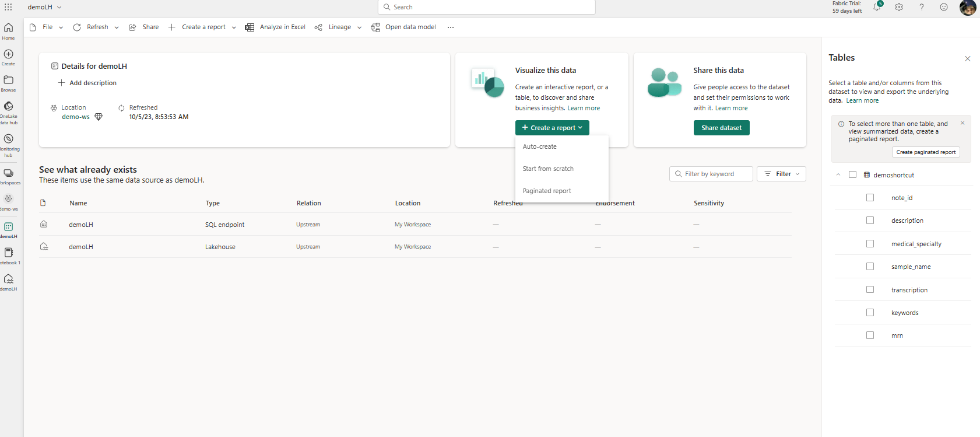Click the Refresh toolbar icon
The width and height of the screenshot is (980, 437).
coord(77,27)
